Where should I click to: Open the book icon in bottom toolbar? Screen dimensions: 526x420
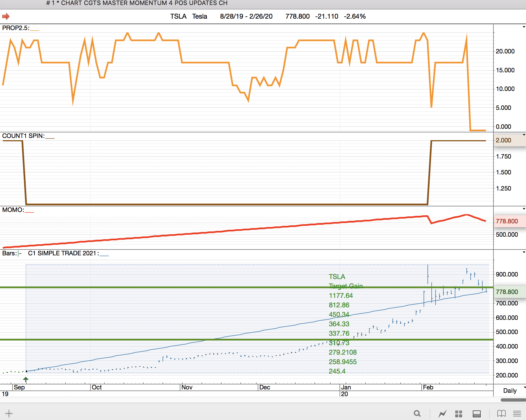[x=501, y=414]
